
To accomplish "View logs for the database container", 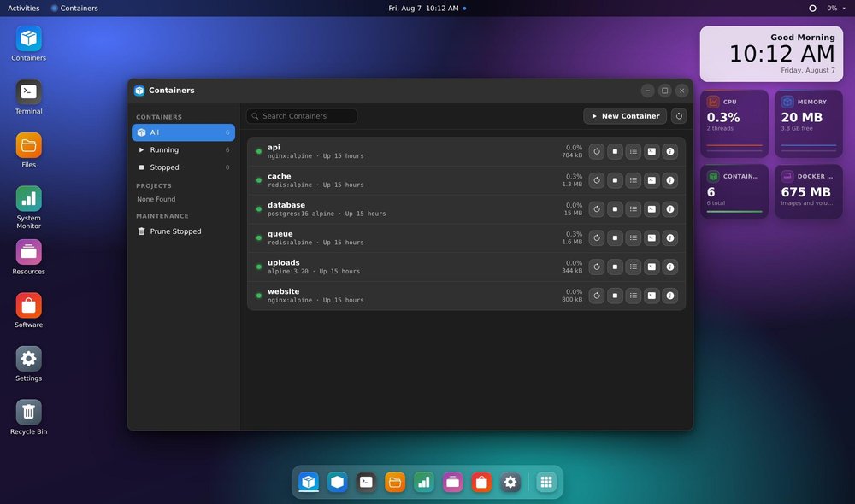I will pyautogui.click(x=633, y=209).
